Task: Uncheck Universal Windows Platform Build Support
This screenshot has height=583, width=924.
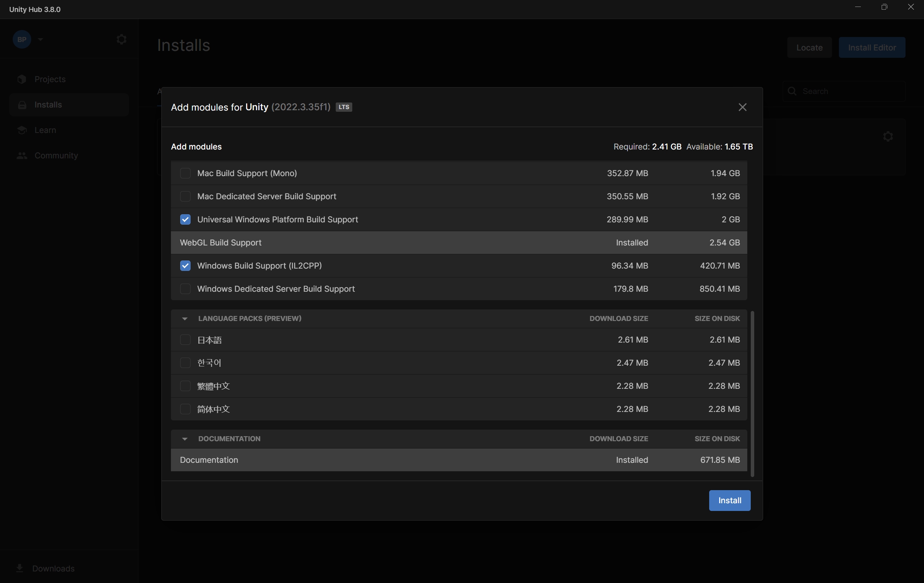Action: 185,219
